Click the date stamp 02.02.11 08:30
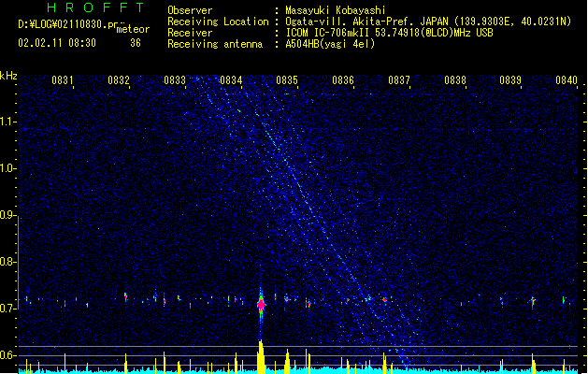This screenshot has width=588, height=374. [57, 43]
